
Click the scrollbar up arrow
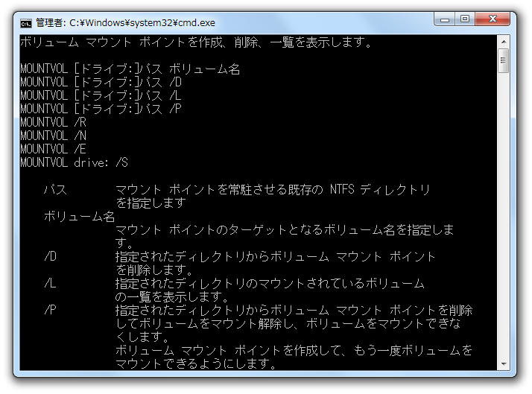pyautogui.click(x=504, y=42)
